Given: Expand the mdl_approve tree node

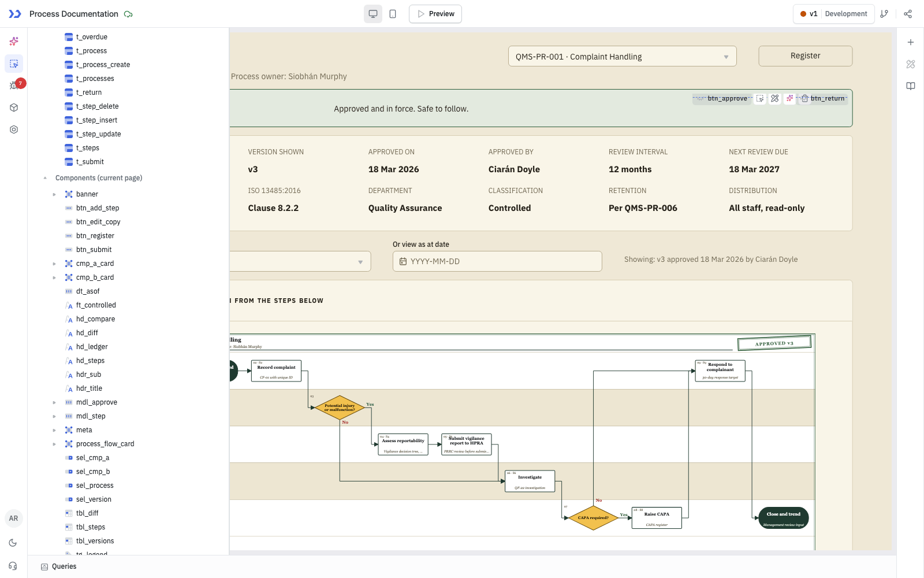Looking at the screenshot, I should [54, 402].
